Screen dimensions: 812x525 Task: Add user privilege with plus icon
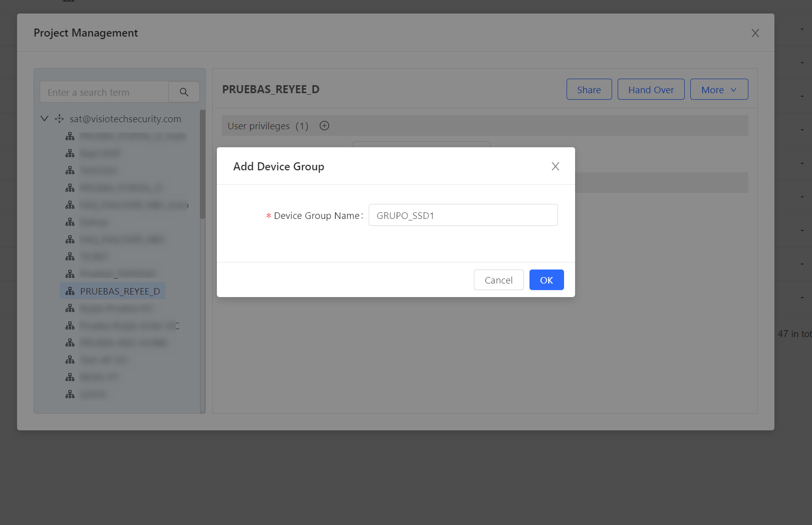325,126
